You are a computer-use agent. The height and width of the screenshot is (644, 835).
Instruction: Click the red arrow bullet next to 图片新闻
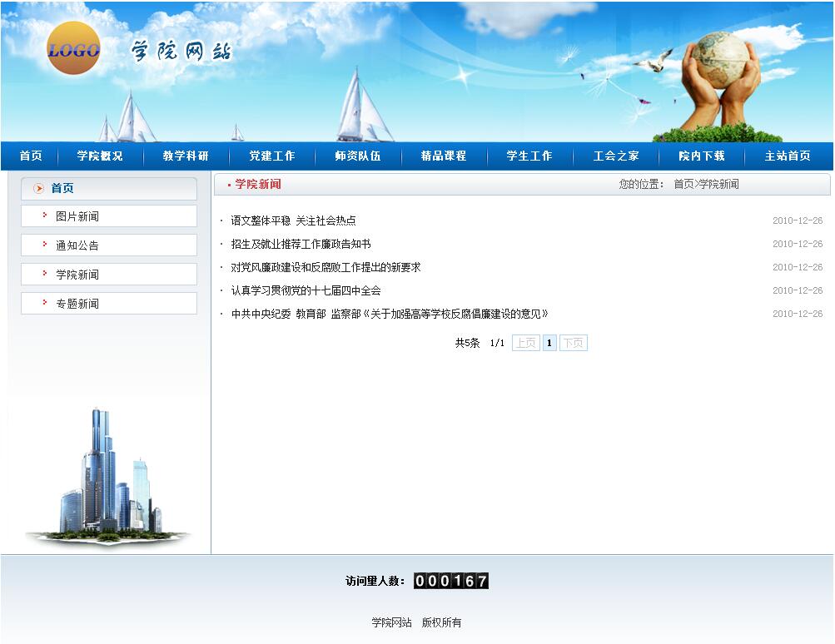[45, 215]
